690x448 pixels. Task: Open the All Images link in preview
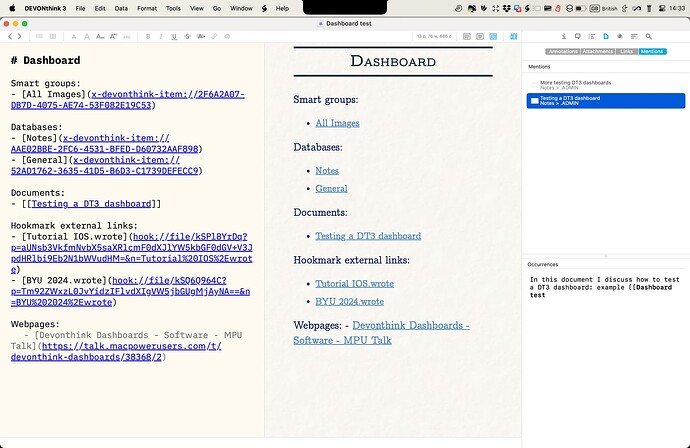(x=337, y=123)
